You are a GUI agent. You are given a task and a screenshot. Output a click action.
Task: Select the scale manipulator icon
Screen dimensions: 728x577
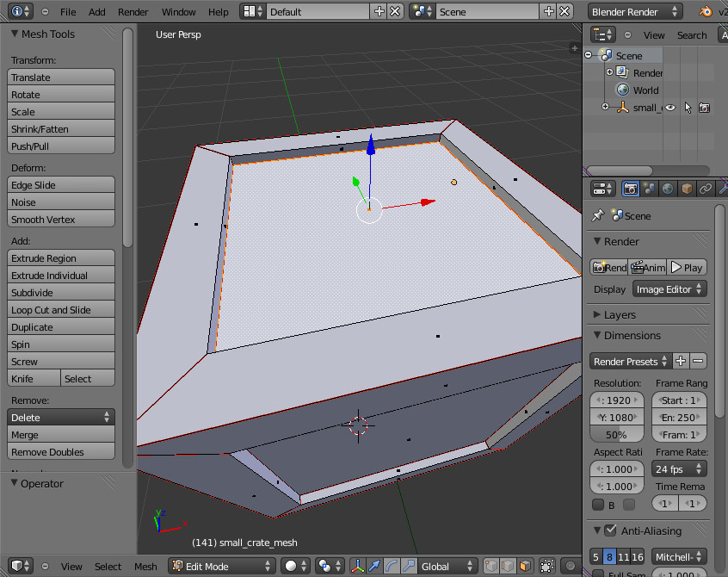409,566
